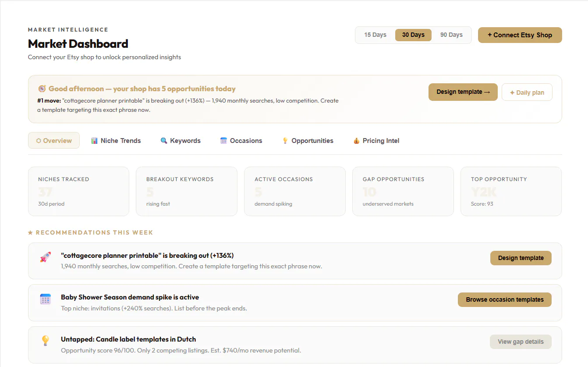Viewport: 588px width, 367px height.
Task: Select the 90 Days range
Action: click(x=451, y=35)
